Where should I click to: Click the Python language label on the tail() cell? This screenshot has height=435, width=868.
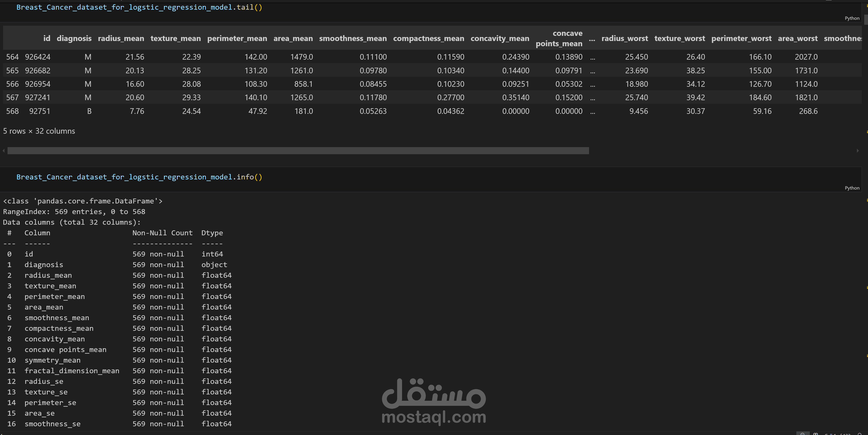pos(852,18)
